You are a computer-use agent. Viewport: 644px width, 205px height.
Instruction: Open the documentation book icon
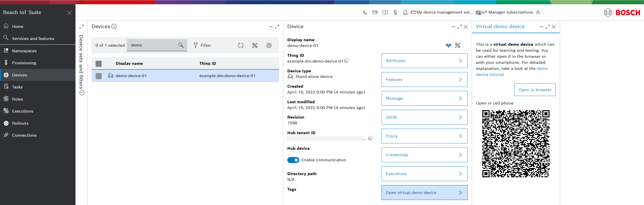(385, 12)
